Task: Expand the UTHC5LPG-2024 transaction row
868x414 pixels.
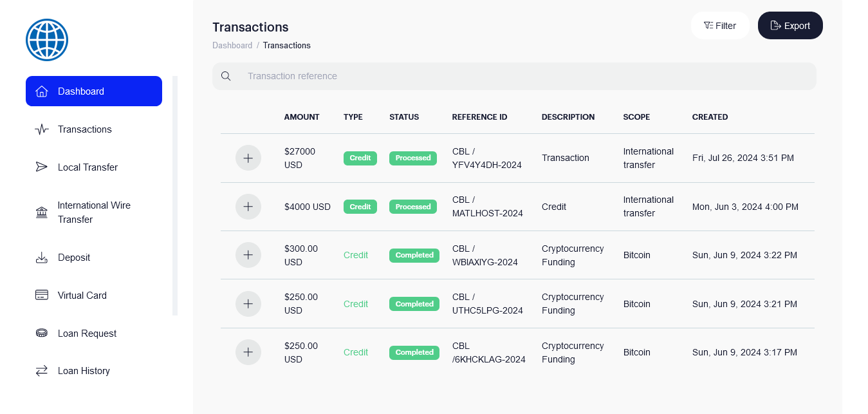Action: [248, 304]
